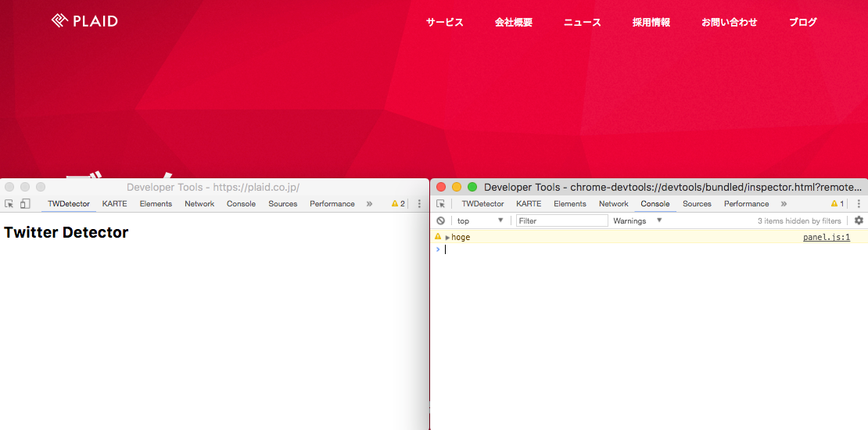Click the PLAID logo in the header

84,21
